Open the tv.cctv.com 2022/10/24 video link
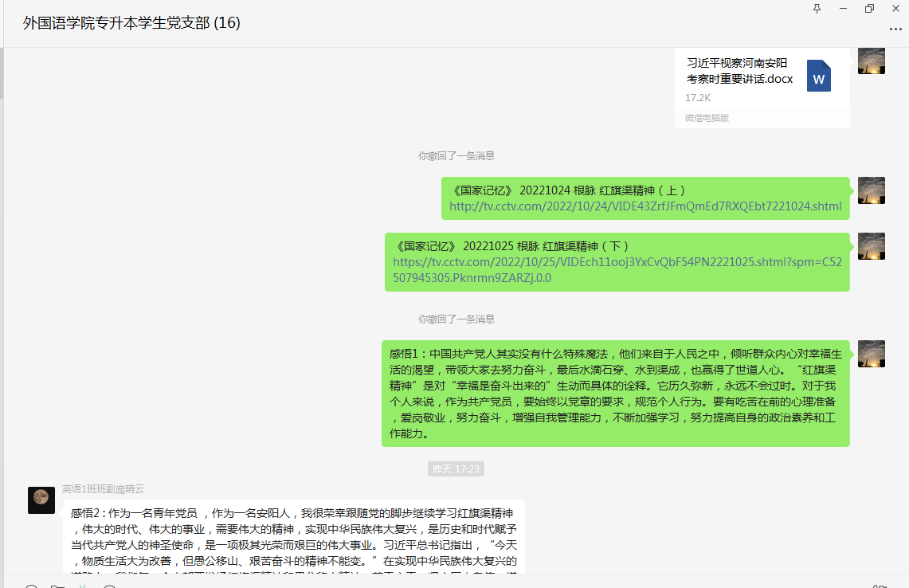 [x=645, y=206]
